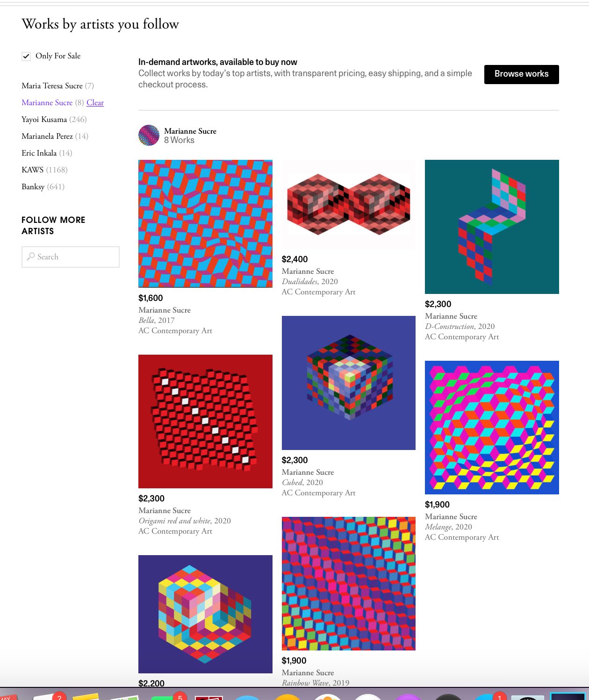Image resolution: width=589 pixels, height=700 pixels.
Task: Select the Maria Teresa Sucre filter
Action: coord(52,86)
